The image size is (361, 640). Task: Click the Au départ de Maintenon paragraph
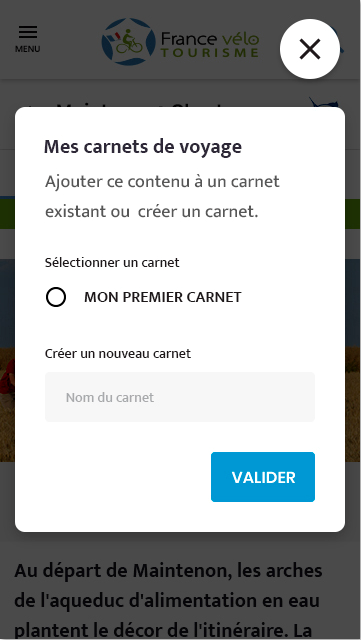coord(168,600)
